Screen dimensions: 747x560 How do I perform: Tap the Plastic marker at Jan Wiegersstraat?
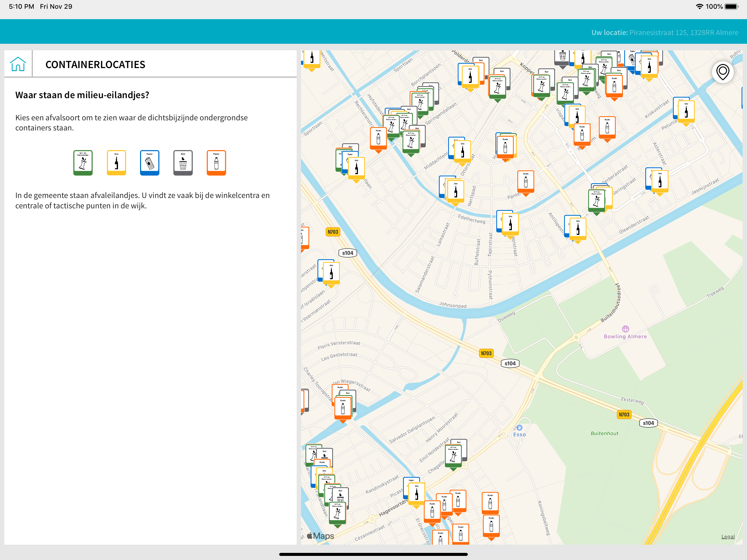[342, 408]
